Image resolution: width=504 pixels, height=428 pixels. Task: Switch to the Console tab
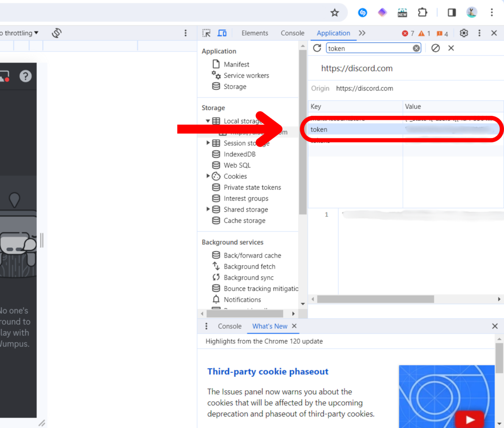tap(292, 33)
